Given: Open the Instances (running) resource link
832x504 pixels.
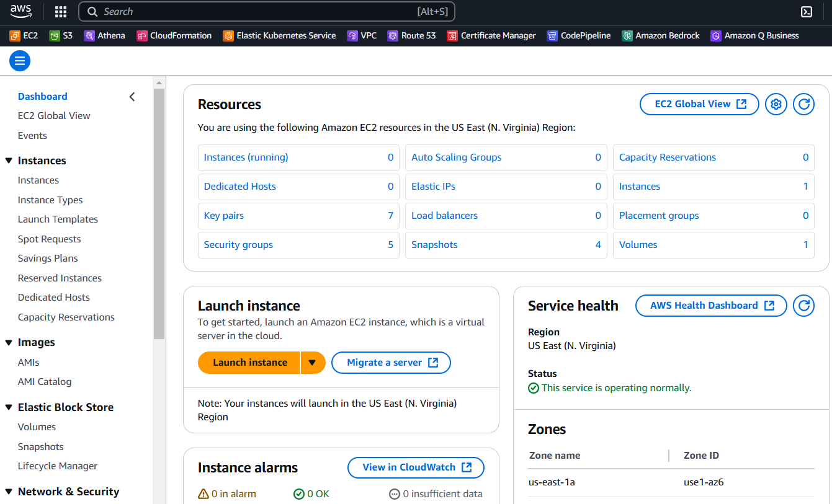Looking at the screenshot, I should 246,157.
